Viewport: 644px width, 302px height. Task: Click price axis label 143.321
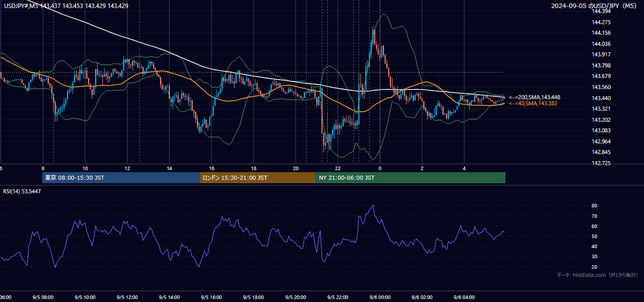602,109
